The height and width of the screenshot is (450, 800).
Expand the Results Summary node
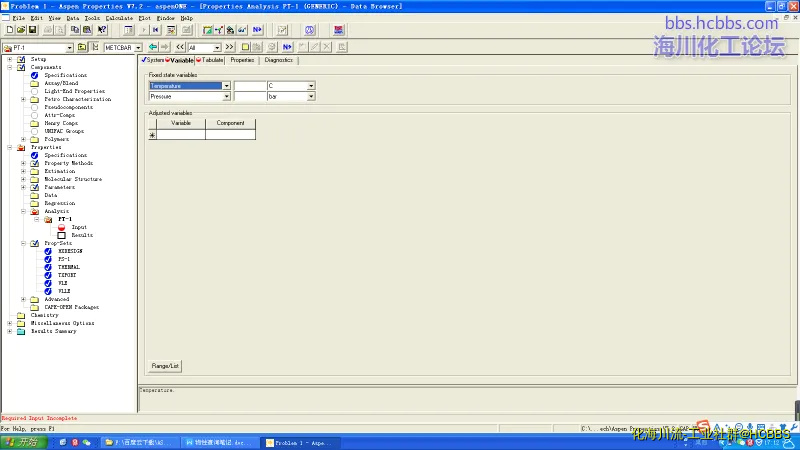10,331
